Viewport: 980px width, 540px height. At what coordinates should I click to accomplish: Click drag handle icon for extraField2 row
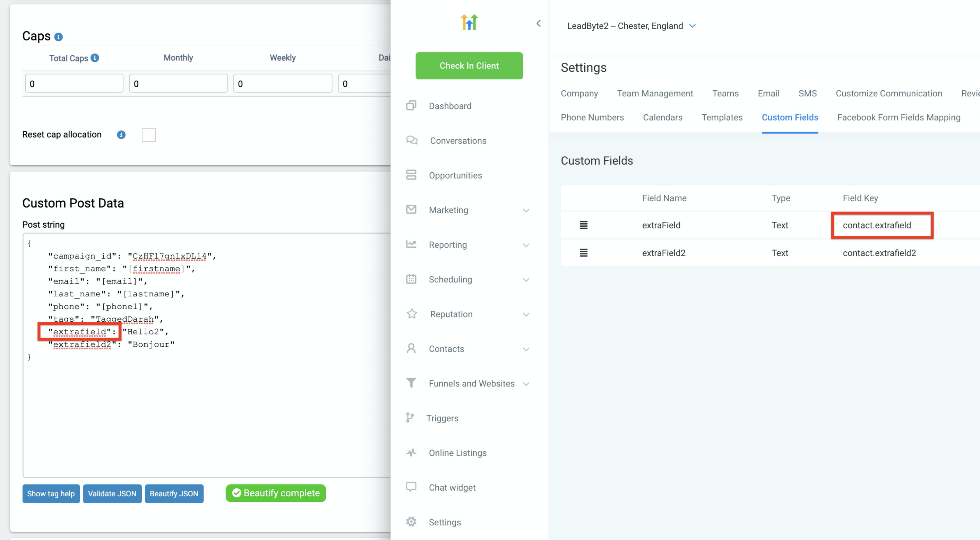pyautogui.click(x=583, y=253)
